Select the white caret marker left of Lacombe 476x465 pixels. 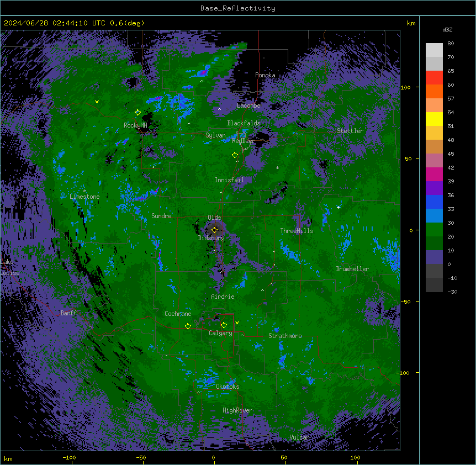tap(219, 109)
